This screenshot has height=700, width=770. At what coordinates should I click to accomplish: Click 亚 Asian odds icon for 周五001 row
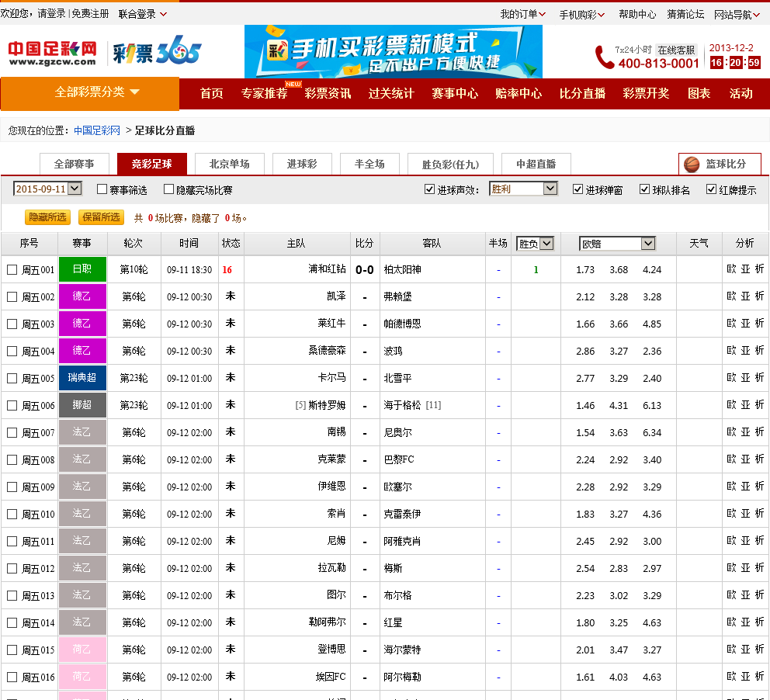coord(745,269)
